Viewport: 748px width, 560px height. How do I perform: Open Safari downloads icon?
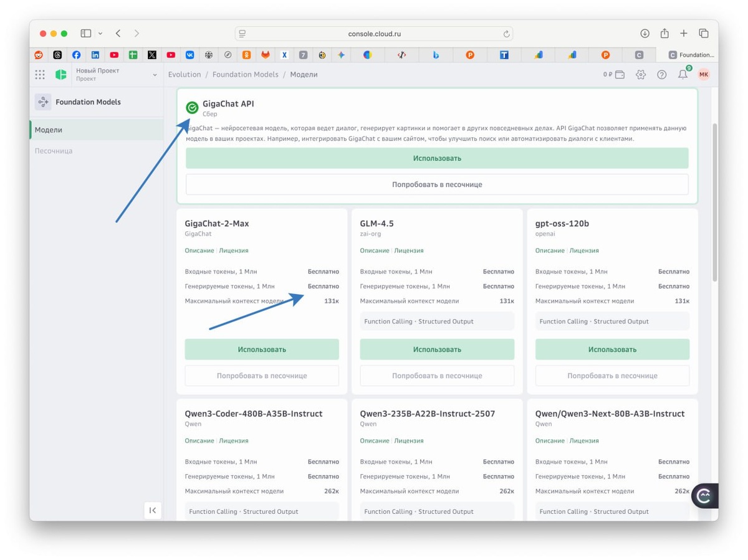645,34
